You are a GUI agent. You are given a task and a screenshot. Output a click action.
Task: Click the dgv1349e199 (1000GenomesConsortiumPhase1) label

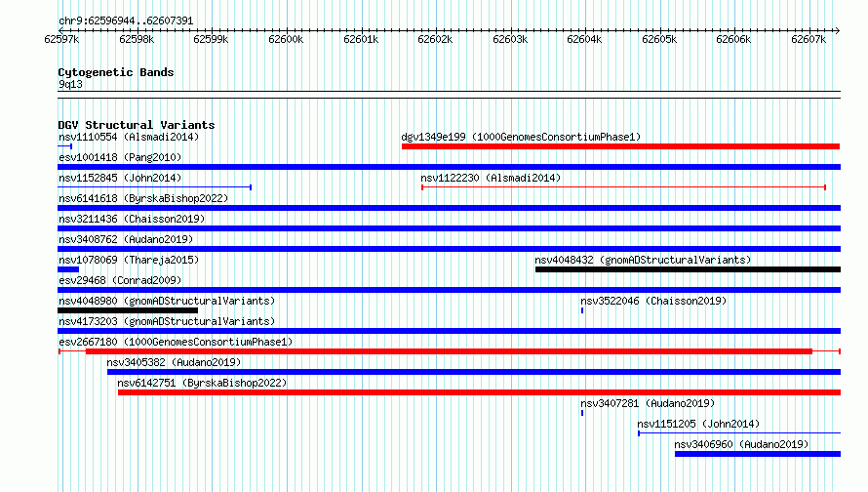coord(521,137)
